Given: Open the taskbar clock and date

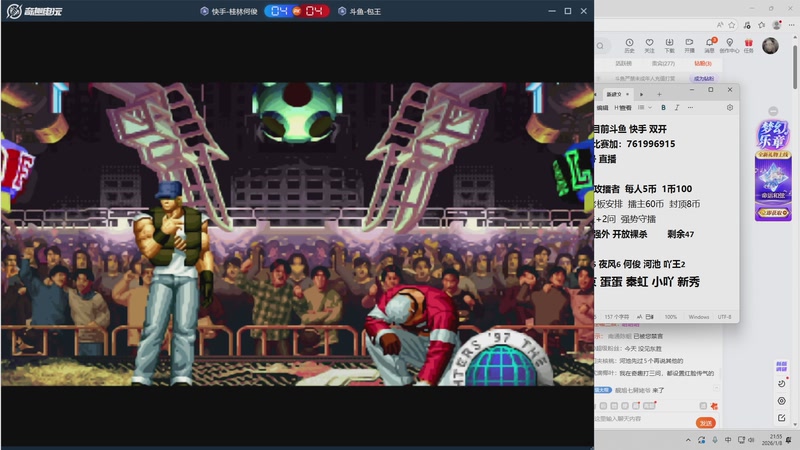Looking at the screenshot, I should [x=771, y=440].
